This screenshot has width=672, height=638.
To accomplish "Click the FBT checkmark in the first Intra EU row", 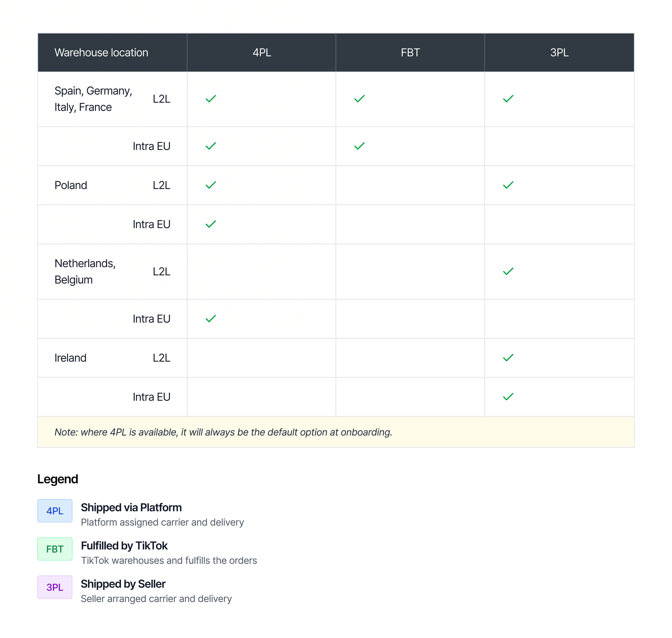I will click(359, 146).
